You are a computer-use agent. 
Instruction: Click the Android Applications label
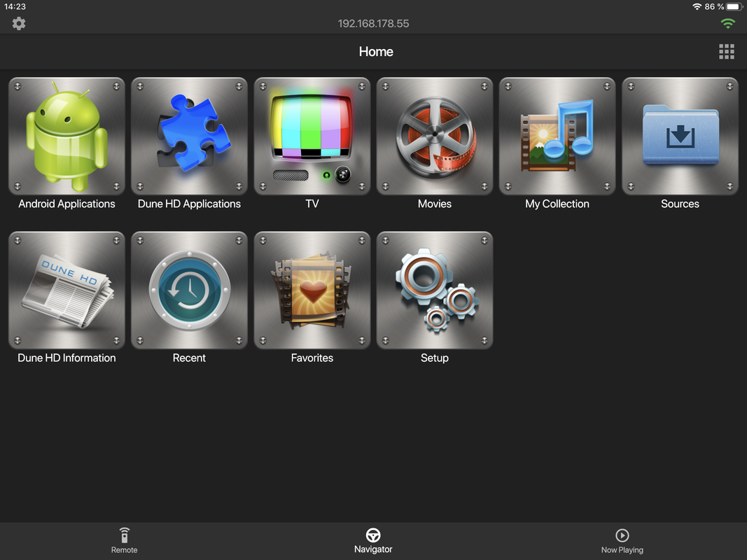tap(67, 204)
